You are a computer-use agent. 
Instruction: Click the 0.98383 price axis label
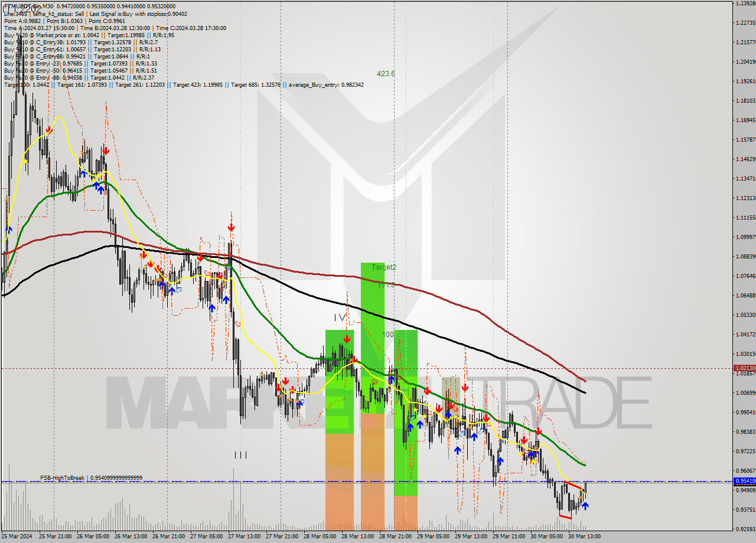click(745, 432)
